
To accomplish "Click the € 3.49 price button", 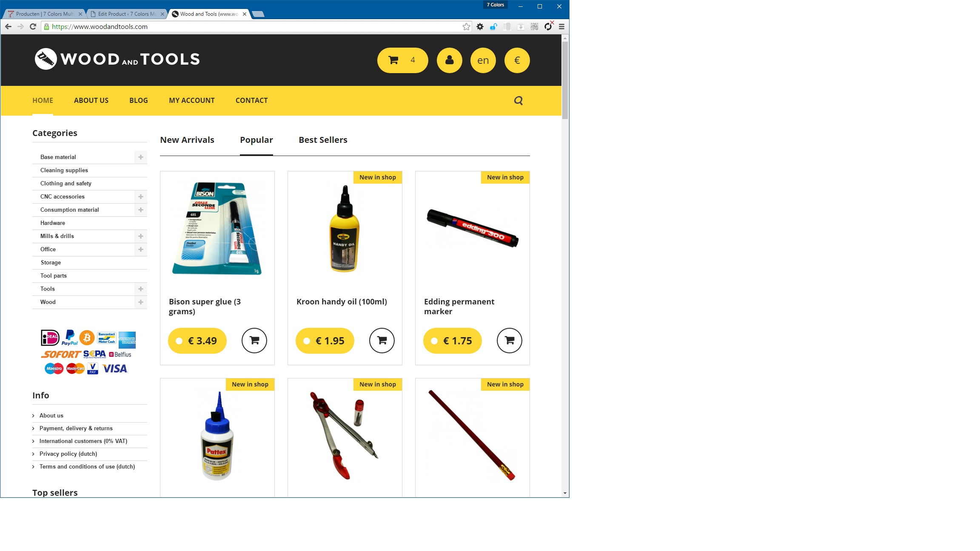I will (197, 341).
